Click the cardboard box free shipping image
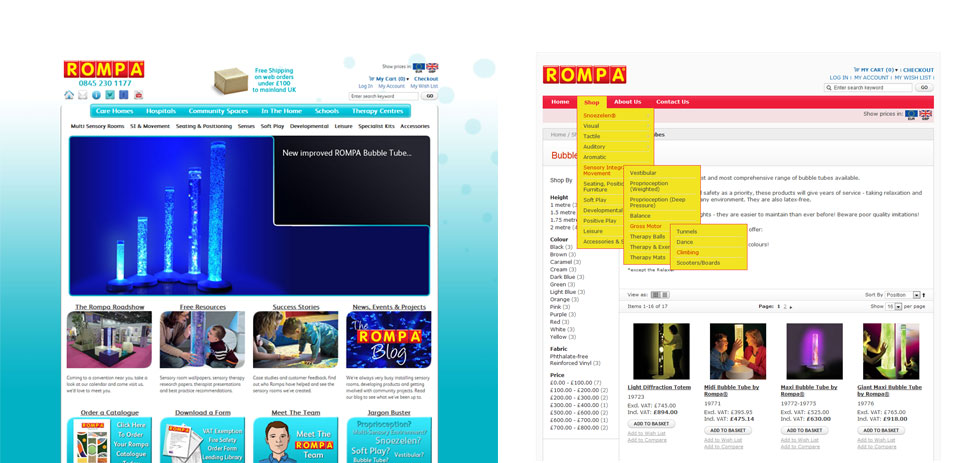 point(231,81)
